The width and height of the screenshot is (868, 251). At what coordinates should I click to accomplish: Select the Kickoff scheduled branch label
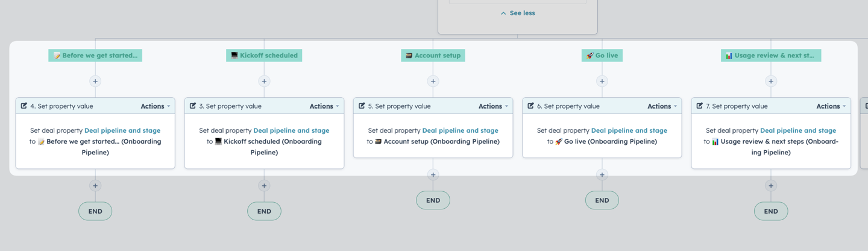(264, 56)
